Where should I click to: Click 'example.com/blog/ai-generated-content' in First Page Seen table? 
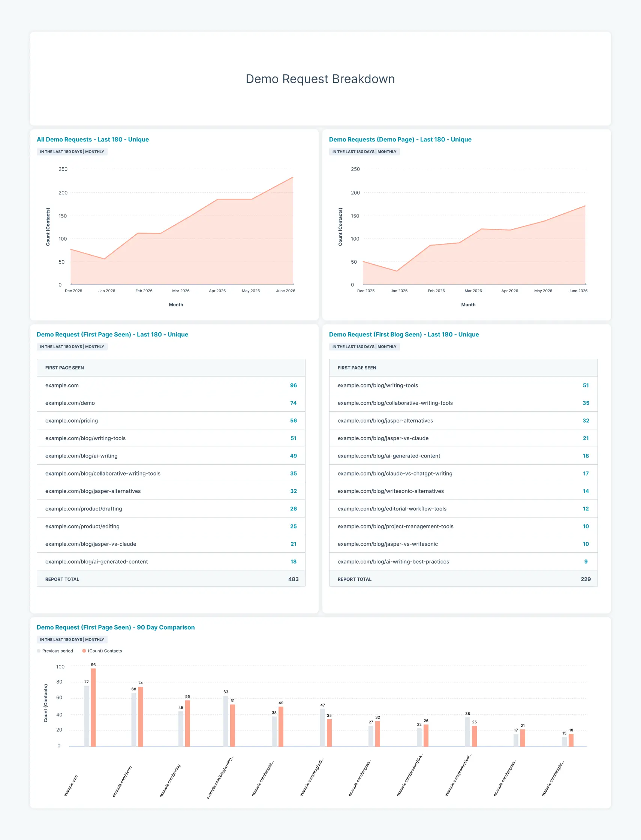point(97,561)
